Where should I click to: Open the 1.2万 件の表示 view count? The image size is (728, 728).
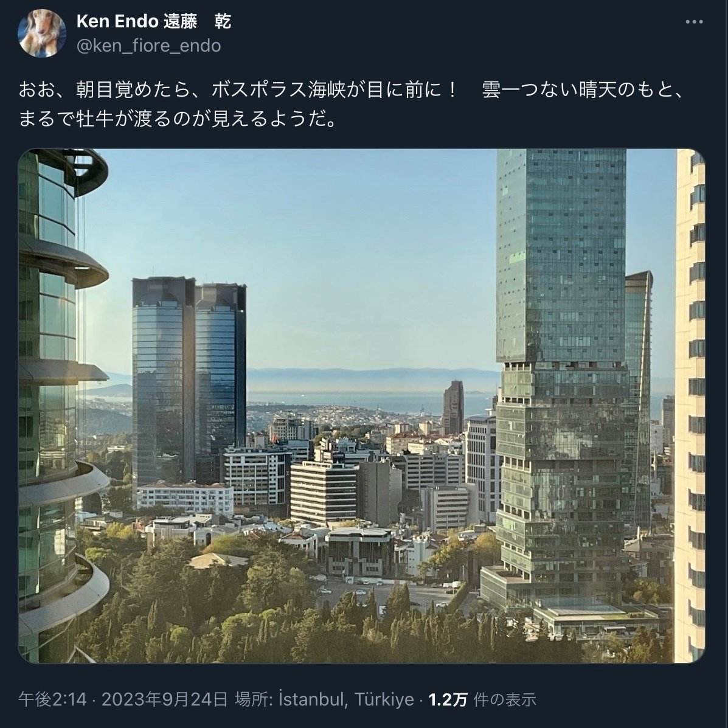click(x=482, y=699)
